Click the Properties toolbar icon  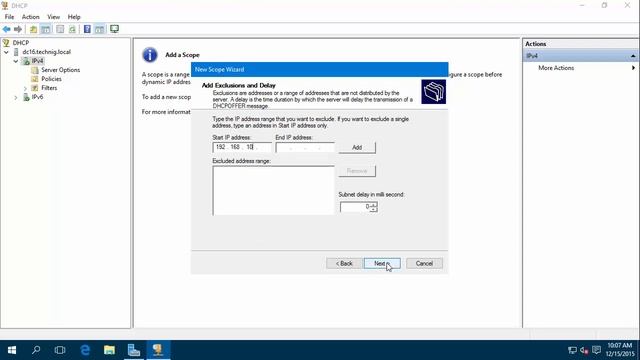point(60,29)
